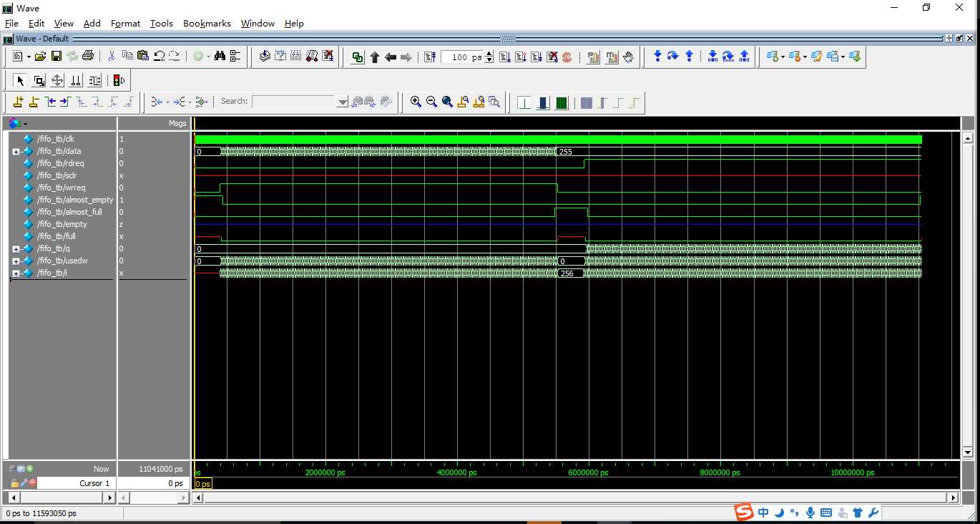Open the first blue layout icon dropdown
Screen dimensions: 980x524
click(x=783, y=57)
